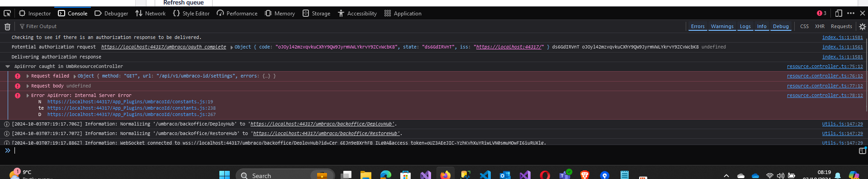Open the volume control in tray
The width and height of the screenshot is (868, 179).
click(780, 175)
